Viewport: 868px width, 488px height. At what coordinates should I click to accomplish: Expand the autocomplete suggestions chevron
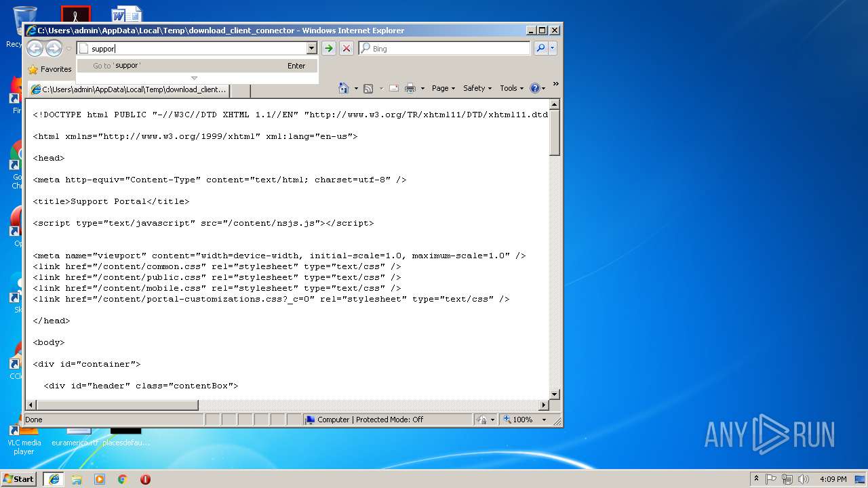click(194, 78)
